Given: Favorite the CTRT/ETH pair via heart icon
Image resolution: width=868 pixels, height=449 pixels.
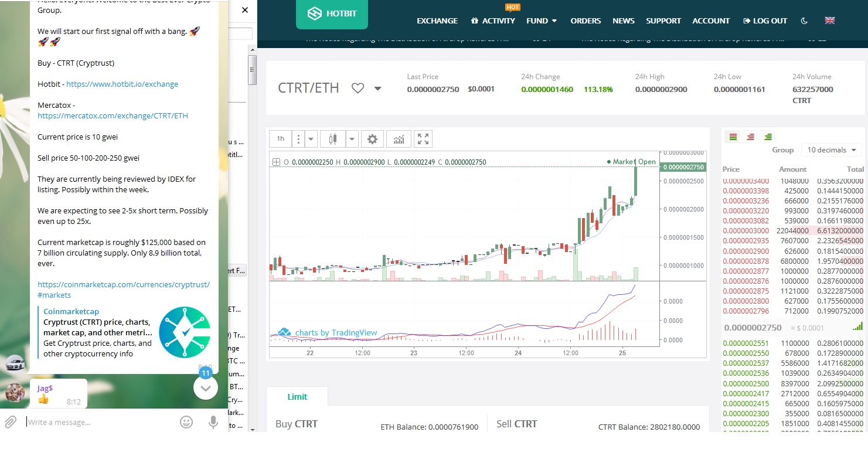Looking at the screenshot, I should (x=358, y=89).
